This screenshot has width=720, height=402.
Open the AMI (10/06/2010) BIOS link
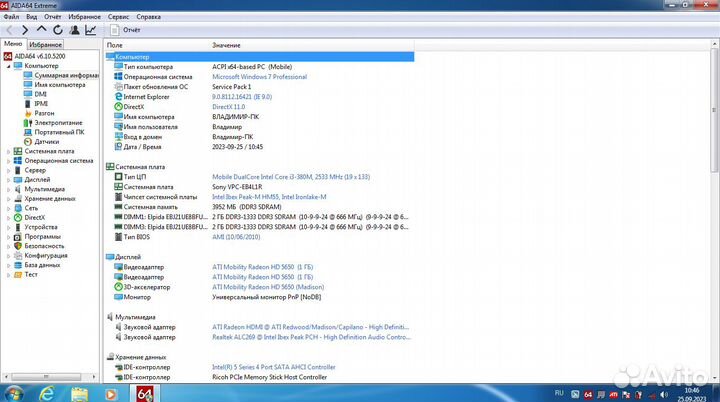tap(236, 237)
